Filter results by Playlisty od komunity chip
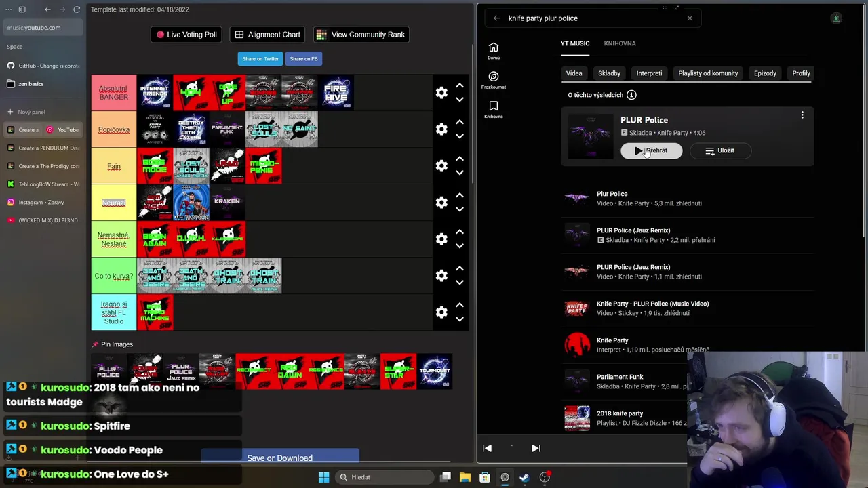868x488 pixels. coord(708,73)
